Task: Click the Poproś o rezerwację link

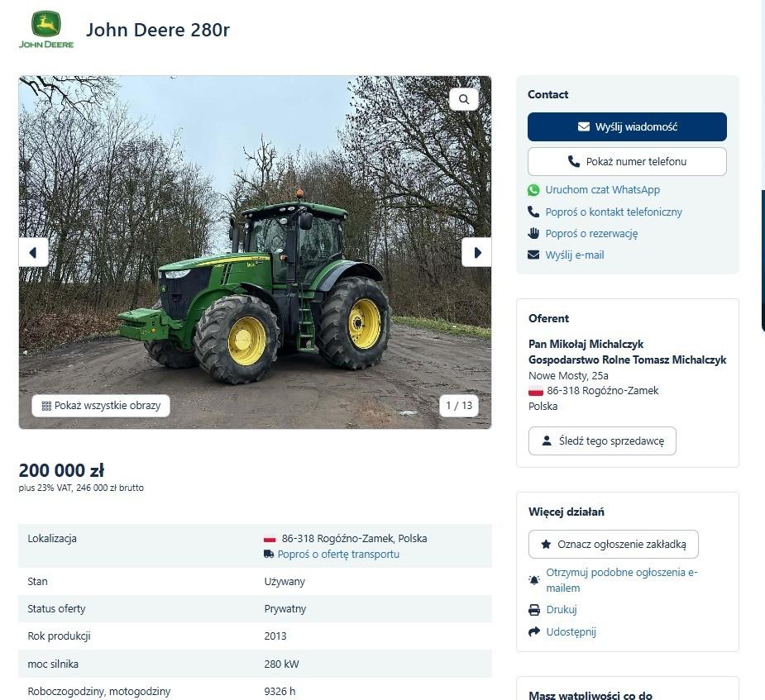Action: [591, 234]
